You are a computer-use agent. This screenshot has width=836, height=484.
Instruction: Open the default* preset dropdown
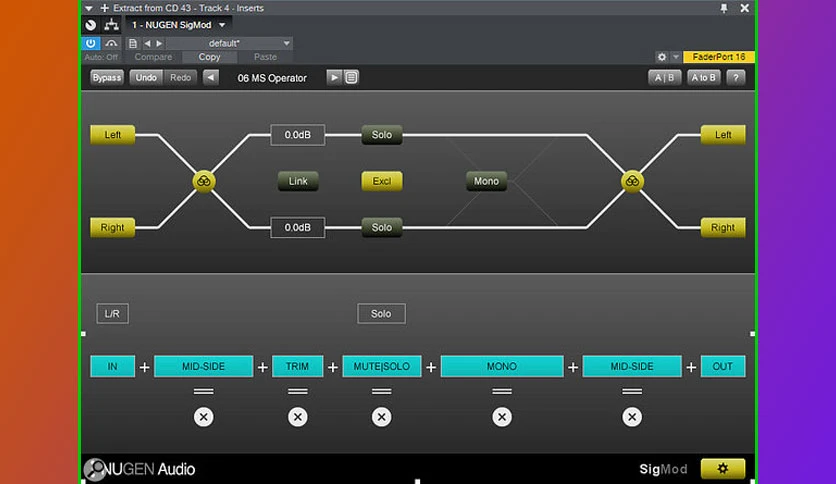(x=229, y=43)
